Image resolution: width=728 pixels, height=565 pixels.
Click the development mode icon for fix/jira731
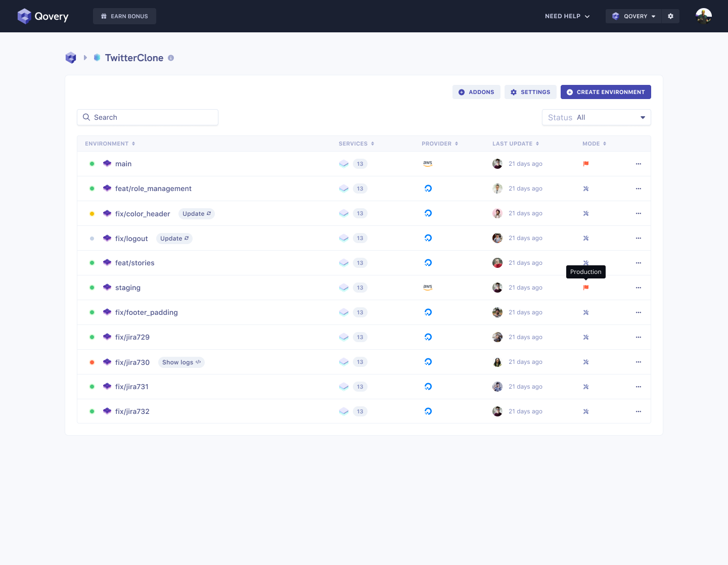pos(586,387)
